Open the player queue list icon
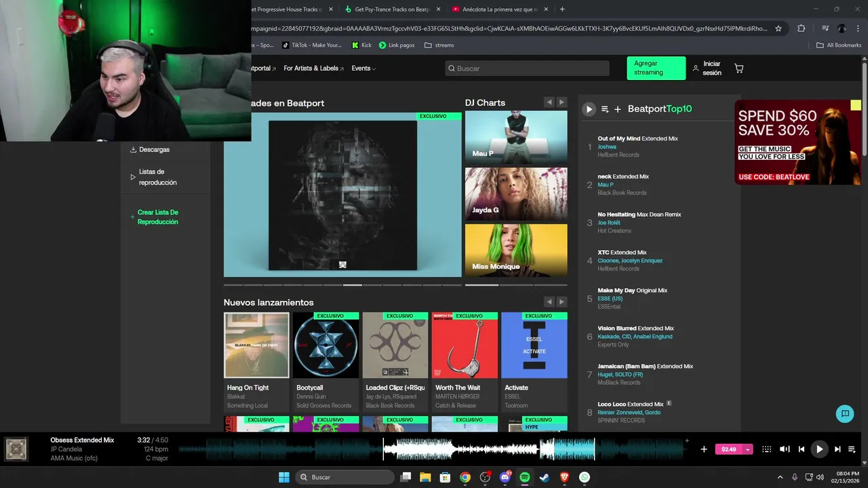This screenshot has height=488, width=868. pos(852,449)
